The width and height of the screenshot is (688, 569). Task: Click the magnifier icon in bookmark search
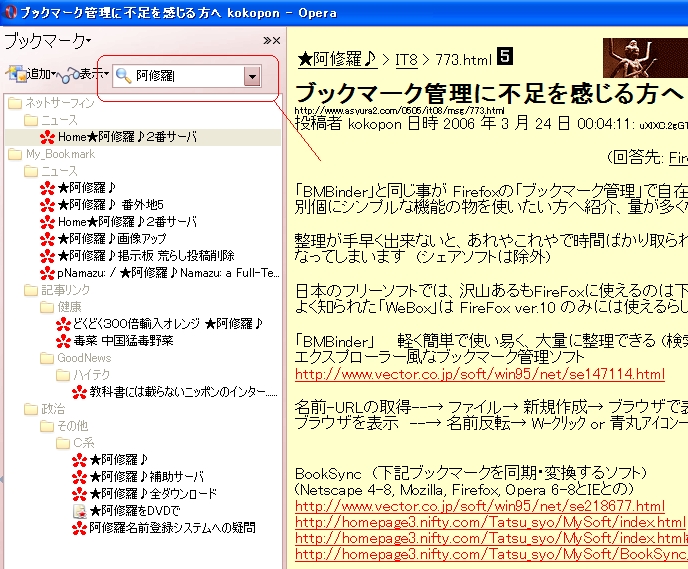(x=123, y=76)
